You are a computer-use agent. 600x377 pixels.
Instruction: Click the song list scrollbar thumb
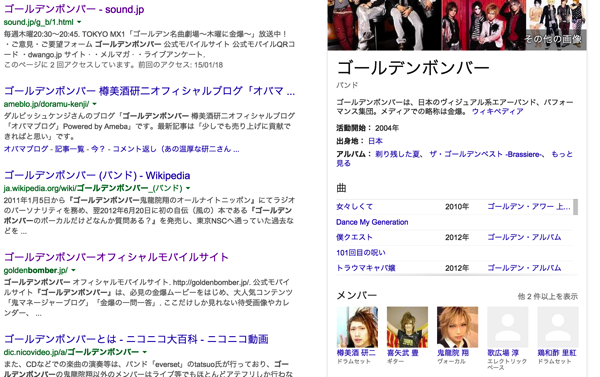click(576, 207)
